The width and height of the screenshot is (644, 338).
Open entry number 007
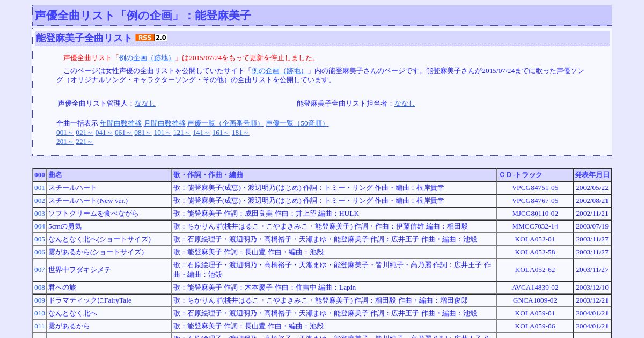[x=40, y=270]
